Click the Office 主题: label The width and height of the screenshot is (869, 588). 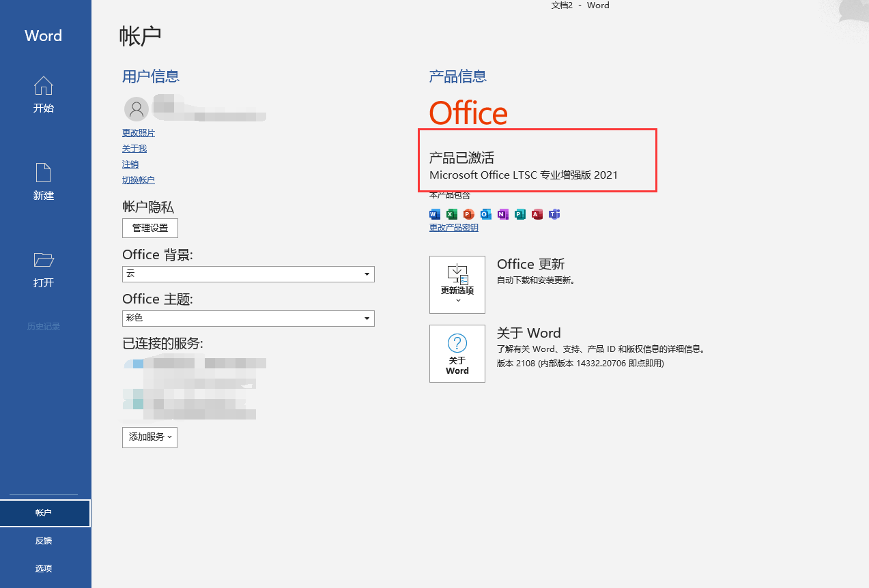[158, 299]
